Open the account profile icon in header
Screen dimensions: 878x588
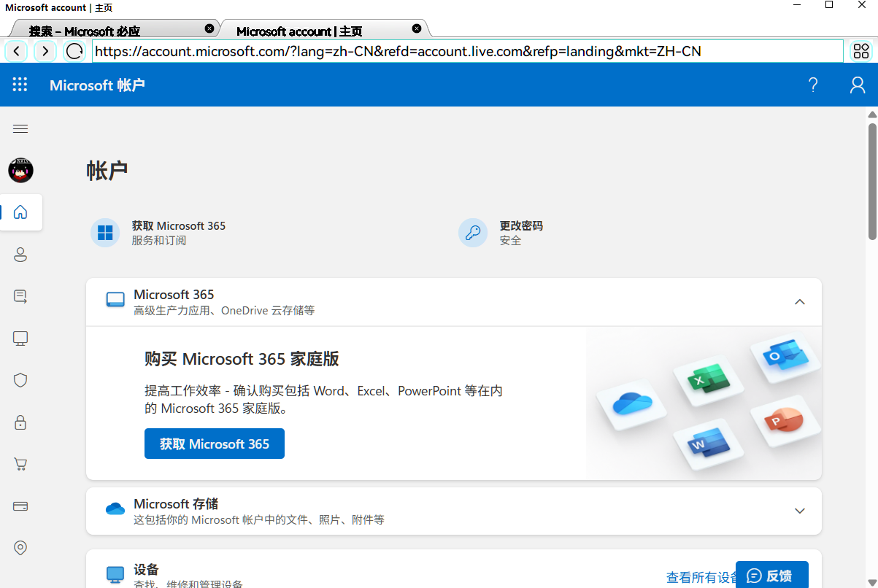click(x=858, y=85)
